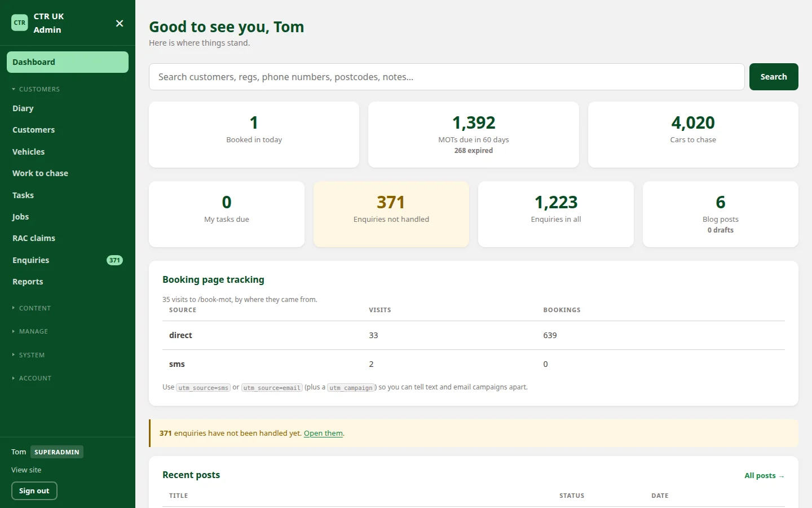Click the Sign out button
The width and height of the screenshot is (812, 508).
click(x=34, y=491)
